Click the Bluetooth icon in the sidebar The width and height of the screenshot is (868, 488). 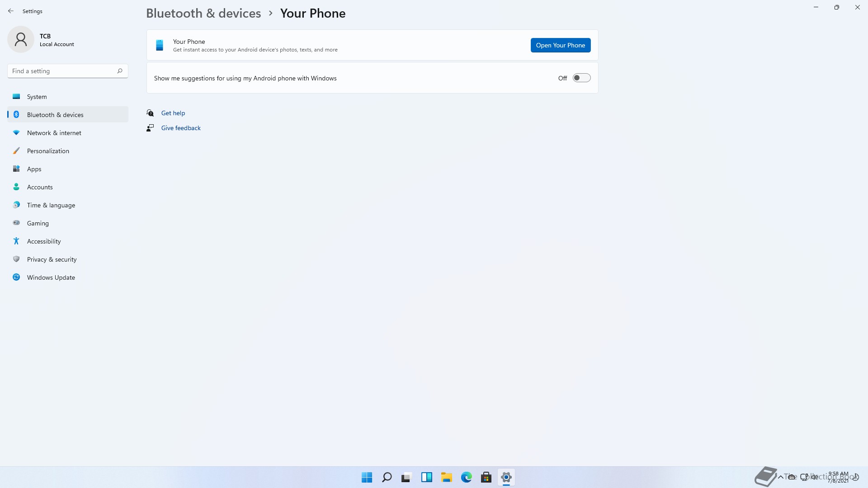pyautogui.click(x=16, y=114)
